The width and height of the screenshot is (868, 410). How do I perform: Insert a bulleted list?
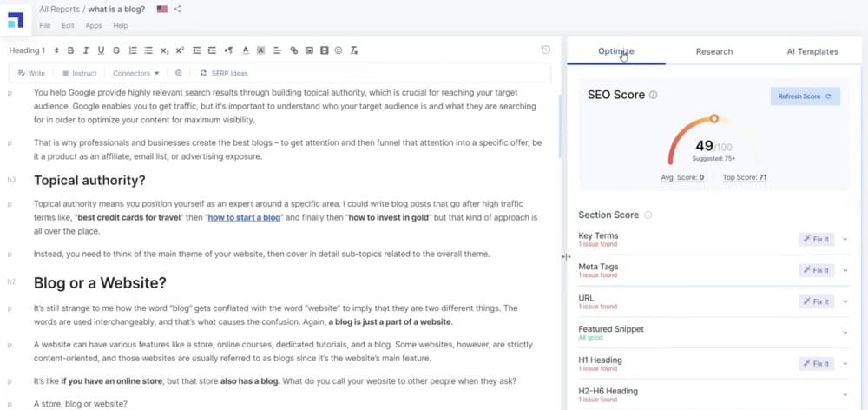148,50
